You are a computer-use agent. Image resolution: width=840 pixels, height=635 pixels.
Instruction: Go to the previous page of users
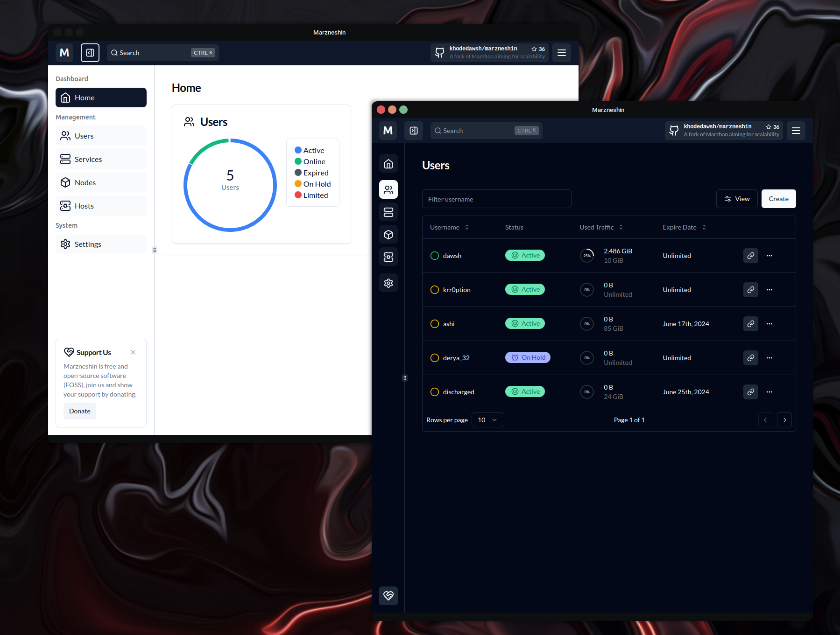766,420
